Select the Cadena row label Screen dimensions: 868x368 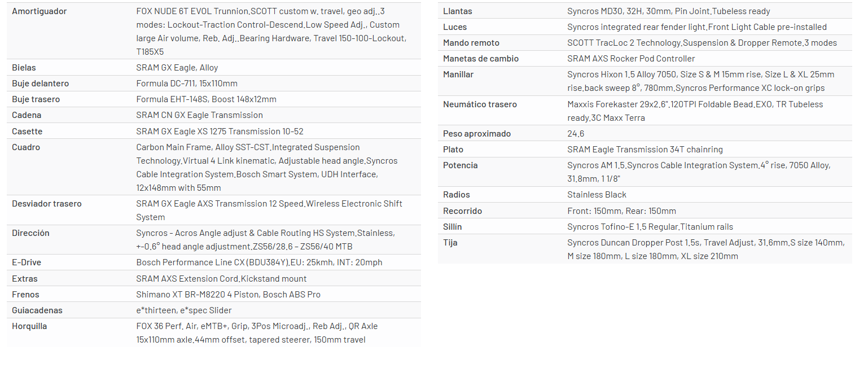(27, 115)
